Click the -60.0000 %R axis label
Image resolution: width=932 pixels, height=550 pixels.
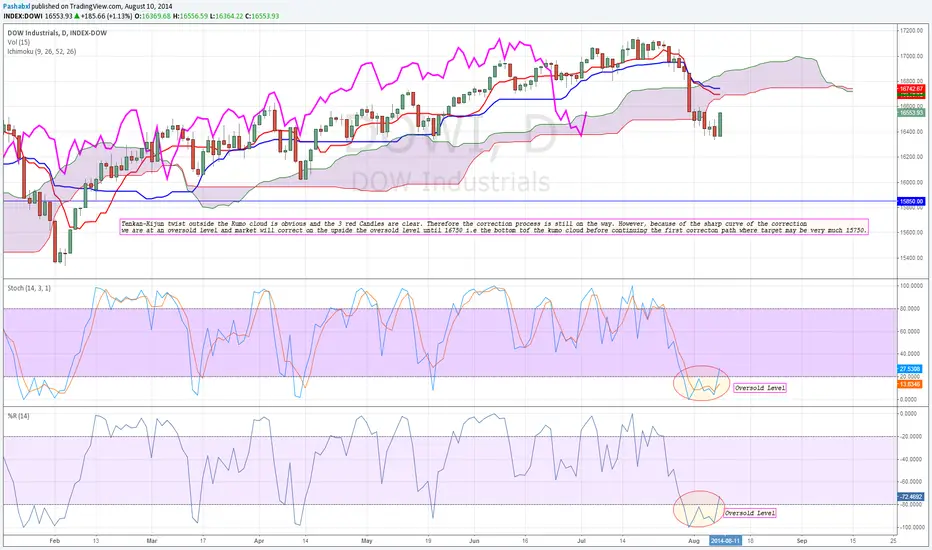click(911, 482)
